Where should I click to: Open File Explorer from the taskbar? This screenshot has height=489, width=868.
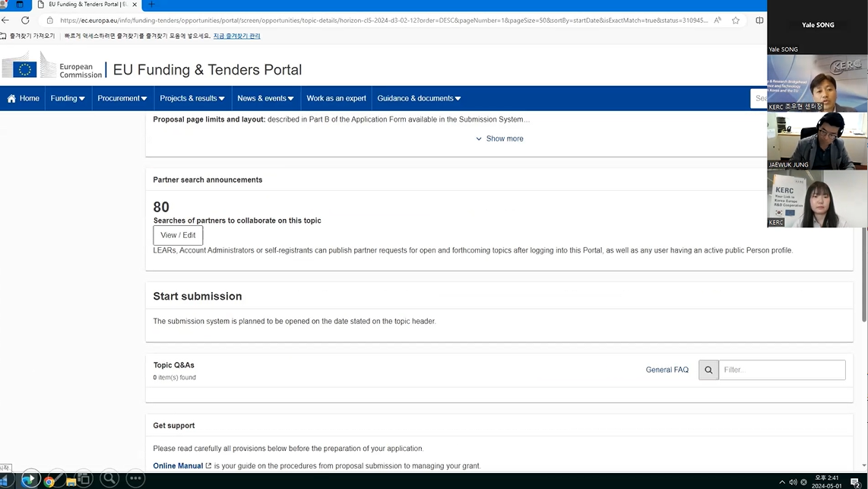tap(71, 482)
